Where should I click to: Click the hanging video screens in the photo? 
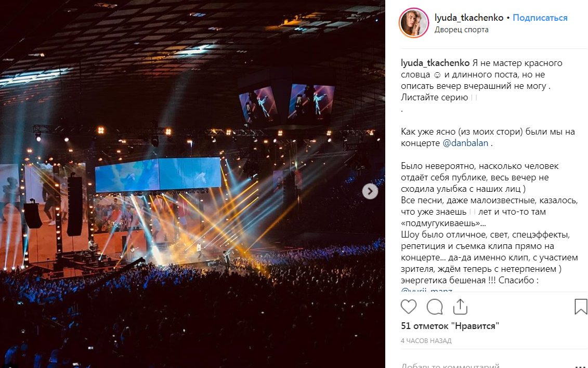pos(287,103)
